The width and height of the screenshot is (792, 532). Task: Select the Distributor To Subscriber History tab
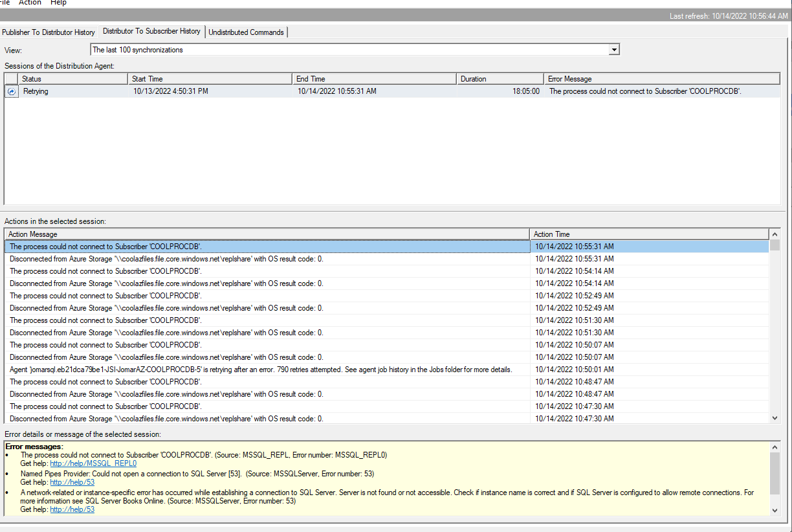point(151,31)
